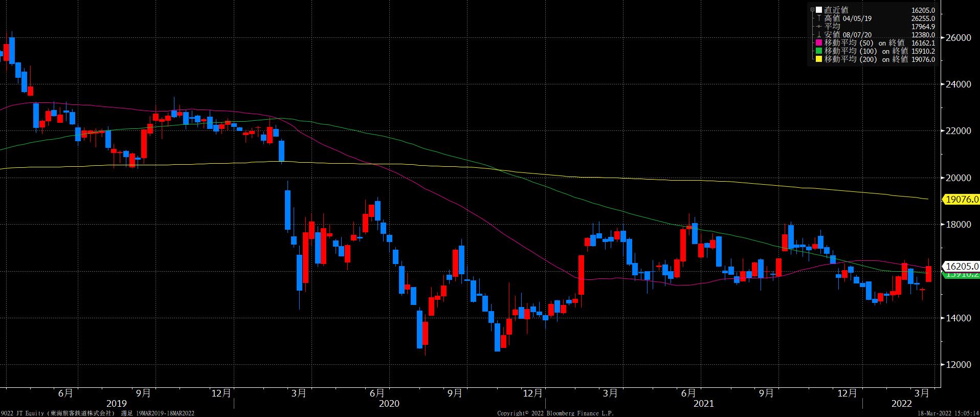The width and height of the screenshot is (980, 417).
Task: Click the 平均 average marker icon in legend
Action: pos(819,26)
